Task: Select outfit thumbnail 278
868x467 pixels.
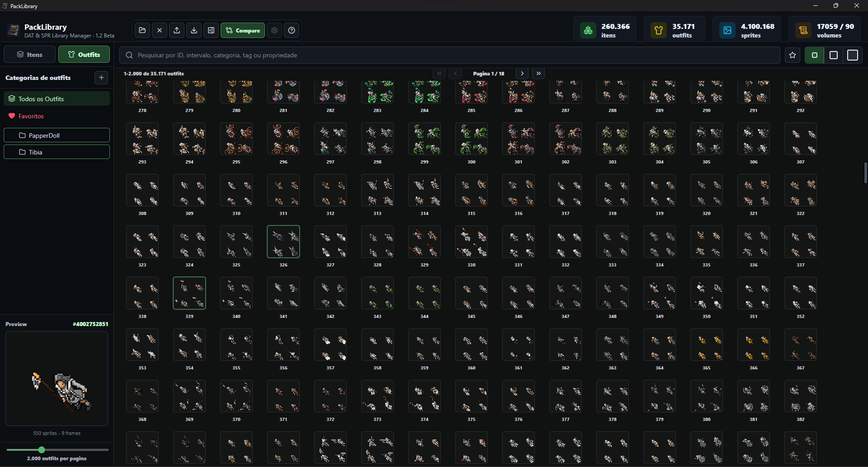Action: [x=142, y=93]
